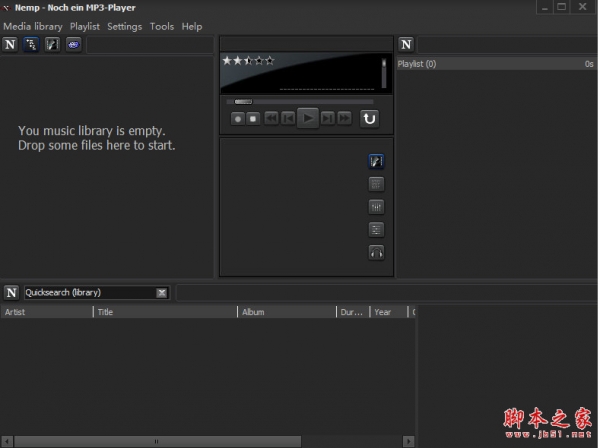
Task: Click the horizontal scrollbar left arrow
Action: tap(7, 441)
